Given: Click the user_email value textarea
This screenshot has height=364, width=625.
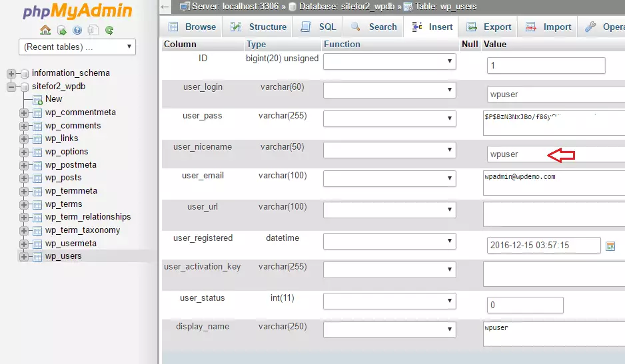Looking at the screenshot, I should coord(554,183).
